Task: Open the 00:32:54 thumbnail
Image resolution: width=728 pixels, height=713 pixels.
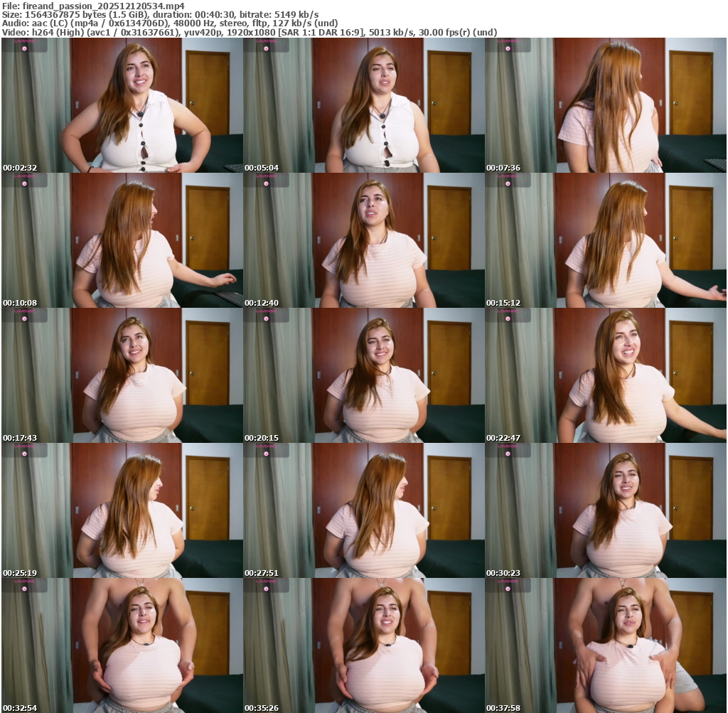Action: click(x=122, y=645)
